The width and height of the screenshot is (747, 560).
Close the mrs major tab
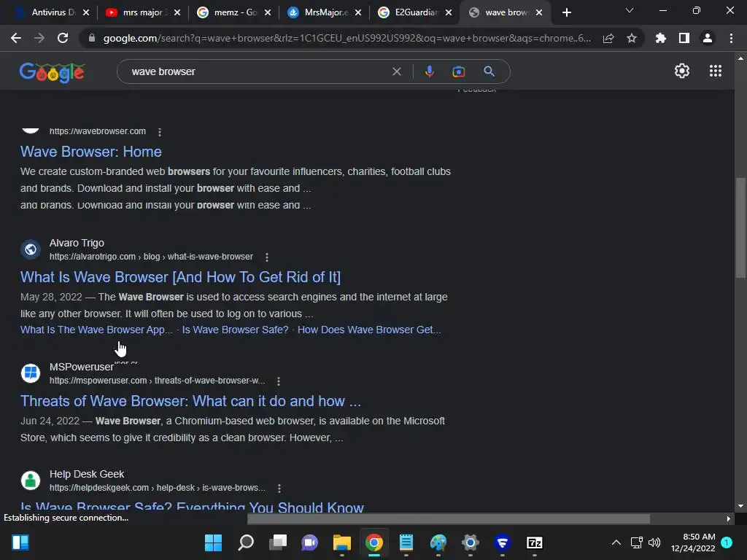coord(177,13)
